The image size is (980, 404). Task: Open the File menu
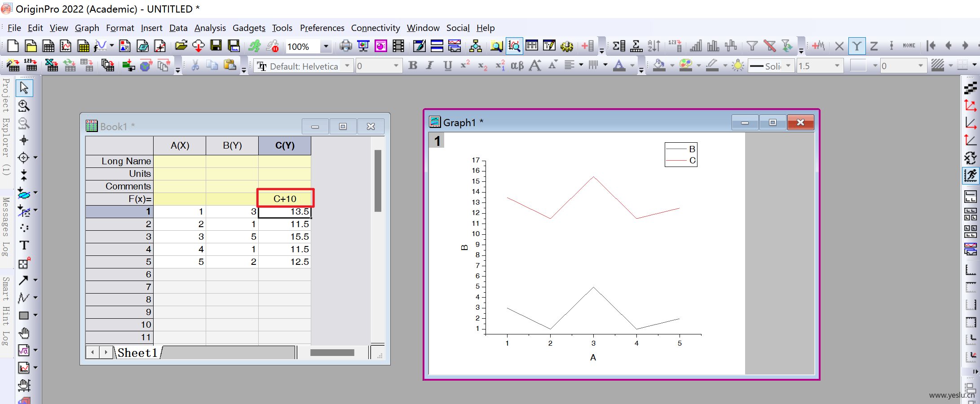click(x=14, y=28)
